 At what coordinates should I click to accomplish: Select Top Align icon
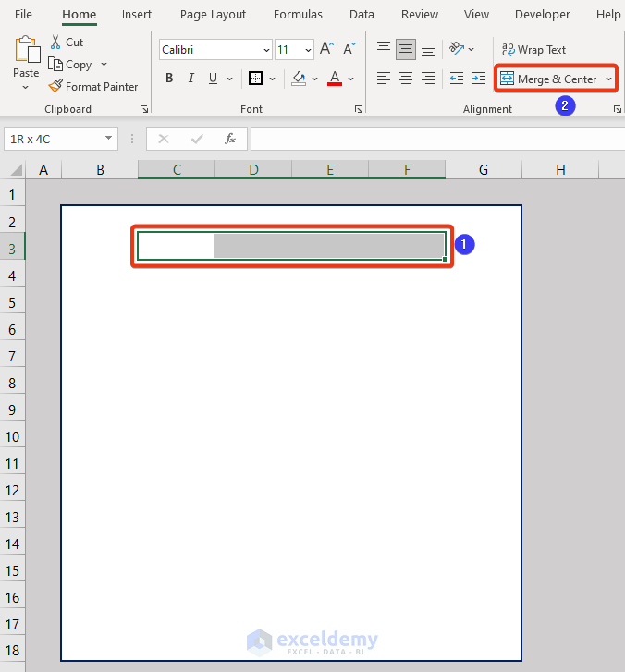384,48
